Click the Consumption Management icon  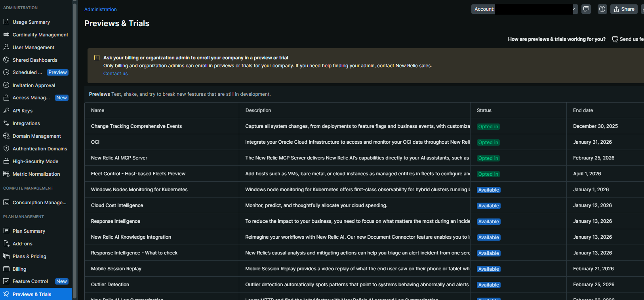click(x=6, y=202)
